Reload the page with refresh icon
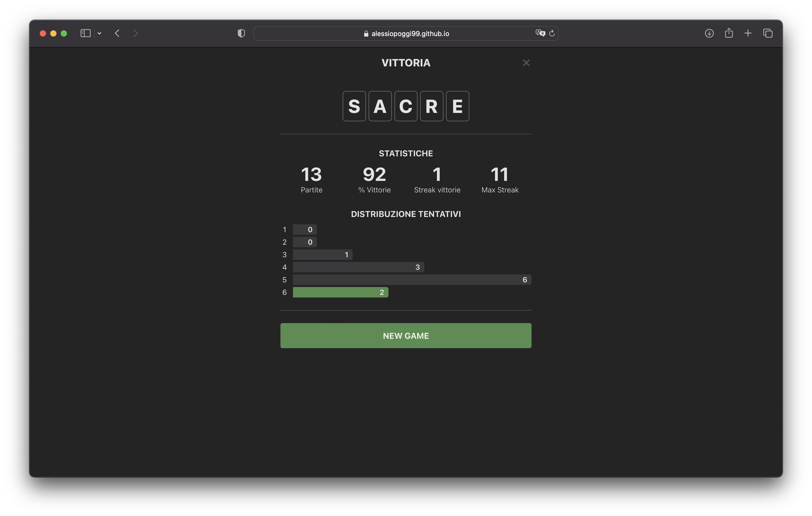Viewport: 812px width, 516px height. tap(552, 33)
